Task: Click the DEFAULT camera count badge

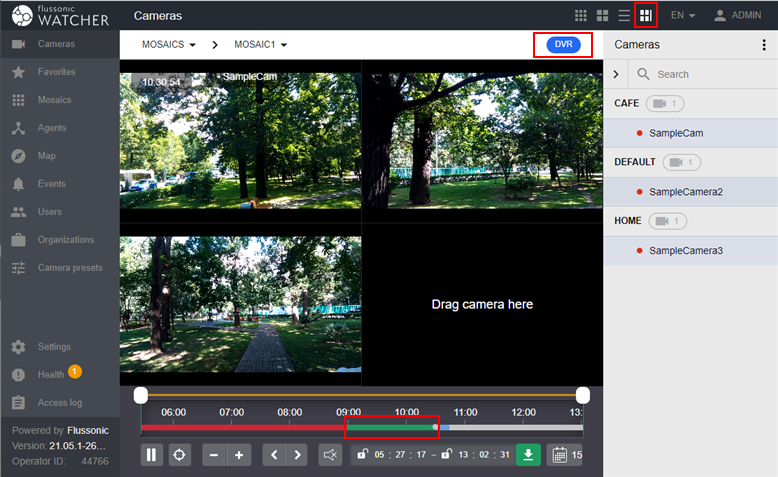Action: point(682,162)
